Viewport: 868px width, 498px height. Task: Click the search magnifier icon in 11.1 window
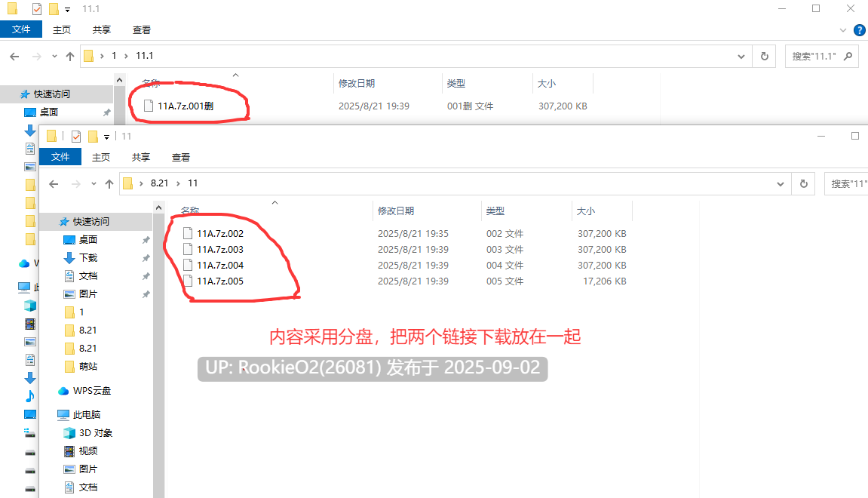click(x=848, y=56)
